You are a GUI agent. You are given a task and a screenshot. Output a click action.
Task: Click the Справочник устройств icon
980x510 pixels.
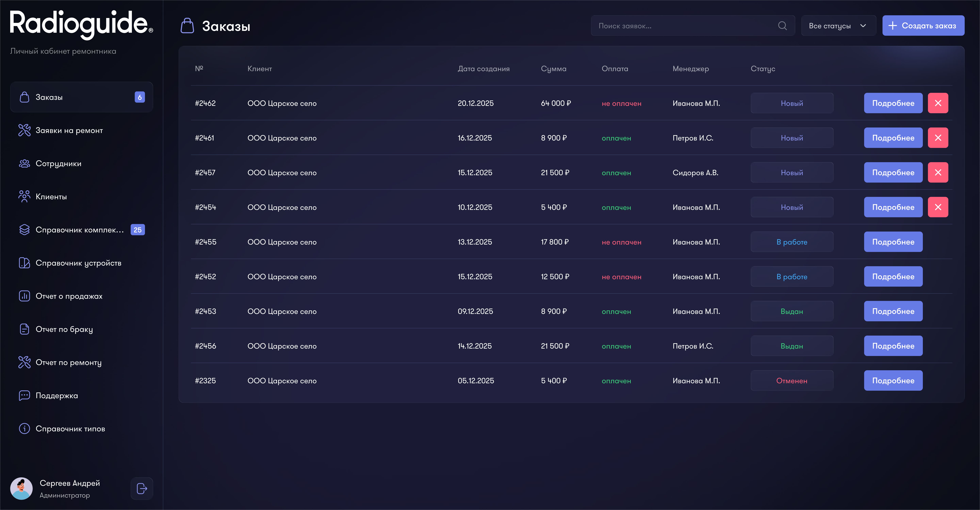tap(24, 263)
